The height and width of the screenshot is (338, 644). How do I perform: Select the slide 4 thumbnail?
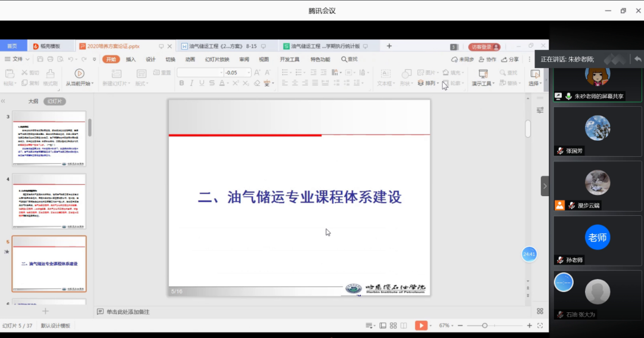coord(49,201)
